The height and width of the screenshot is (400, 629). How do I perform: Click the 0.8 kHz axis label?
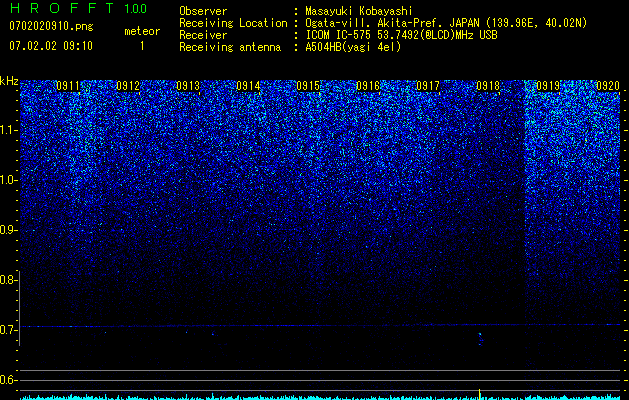tap(9, 280)
